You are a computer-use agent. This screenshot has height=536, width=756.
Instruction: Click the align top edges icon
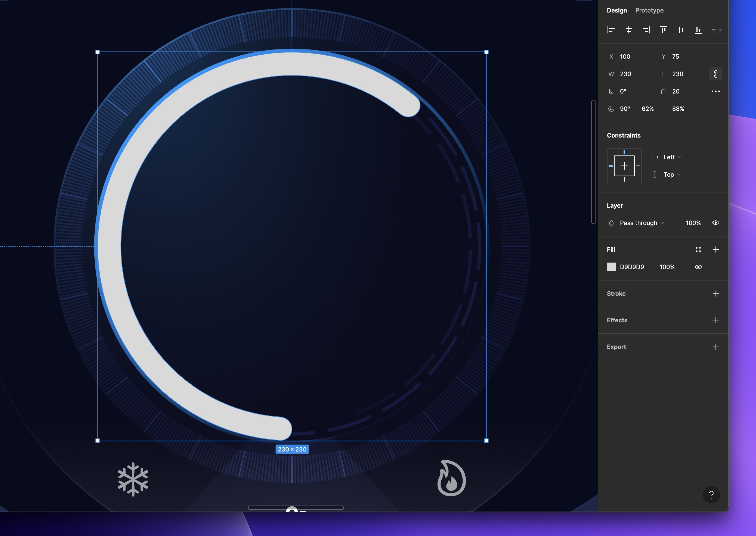(664, 30)
